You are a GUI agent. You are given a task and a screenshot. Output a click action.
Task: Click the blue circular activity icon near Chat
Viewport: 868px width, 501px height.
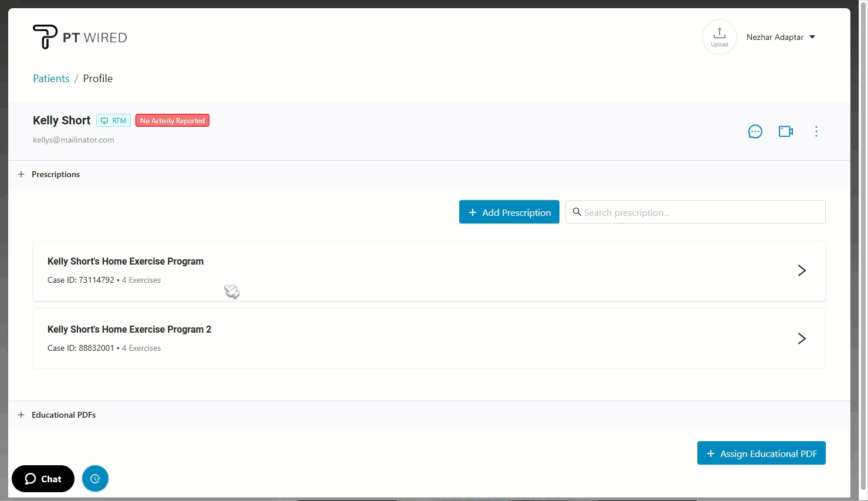click(95, 479)
